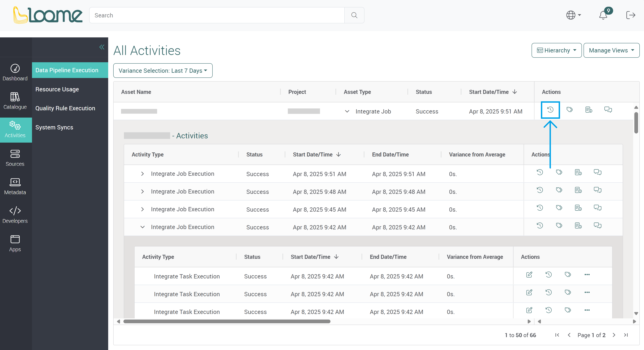Open the notifications bell
The image size is (644, 350).
pyautogui.click(x=603, y=15)
